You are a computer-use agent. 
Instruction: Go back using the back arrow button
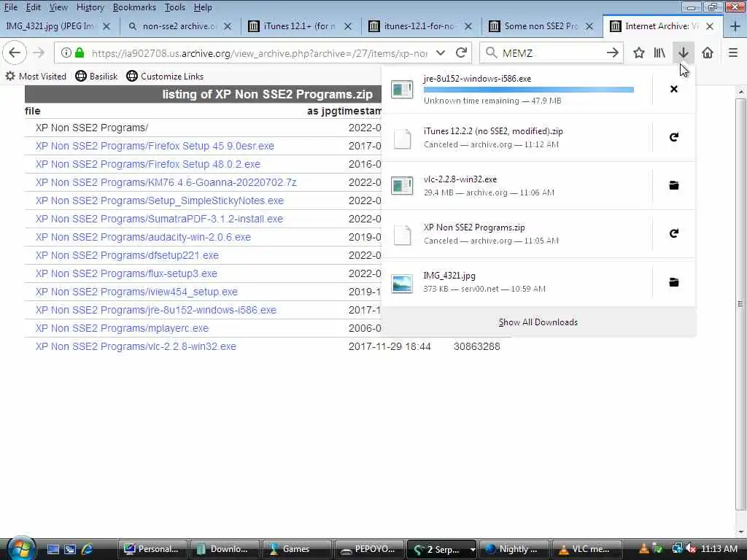pyautogui.click(x=15, y=52)
